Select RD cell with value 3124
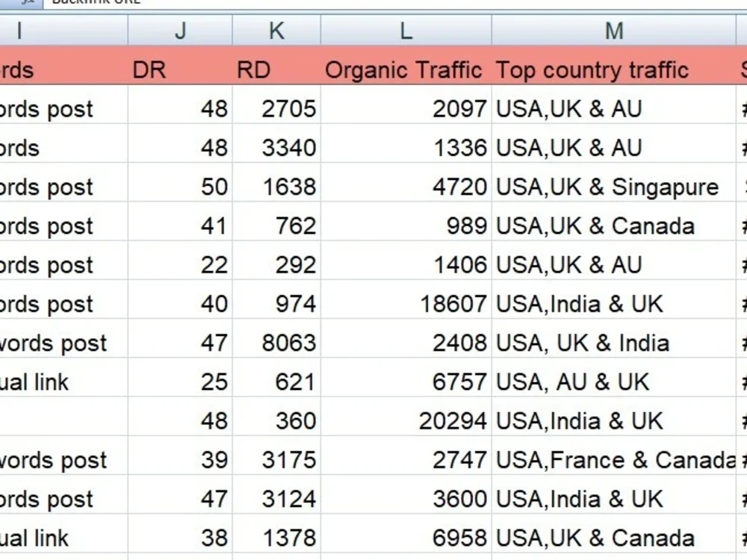747x560 pixels. coord(276,496)
